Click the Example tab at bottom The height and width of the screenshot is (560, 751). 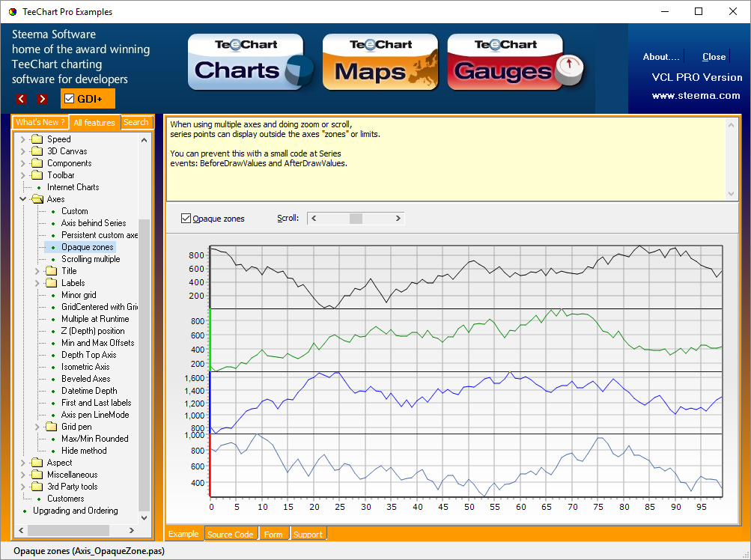(183, 534)
